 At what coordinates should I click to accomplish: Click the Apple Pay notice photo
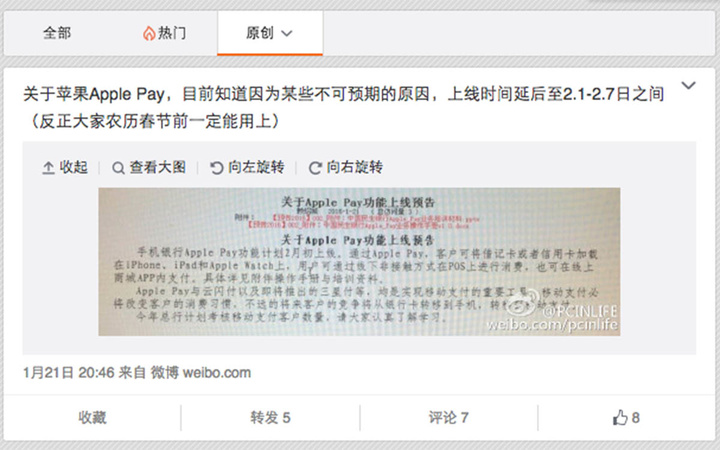359,261
